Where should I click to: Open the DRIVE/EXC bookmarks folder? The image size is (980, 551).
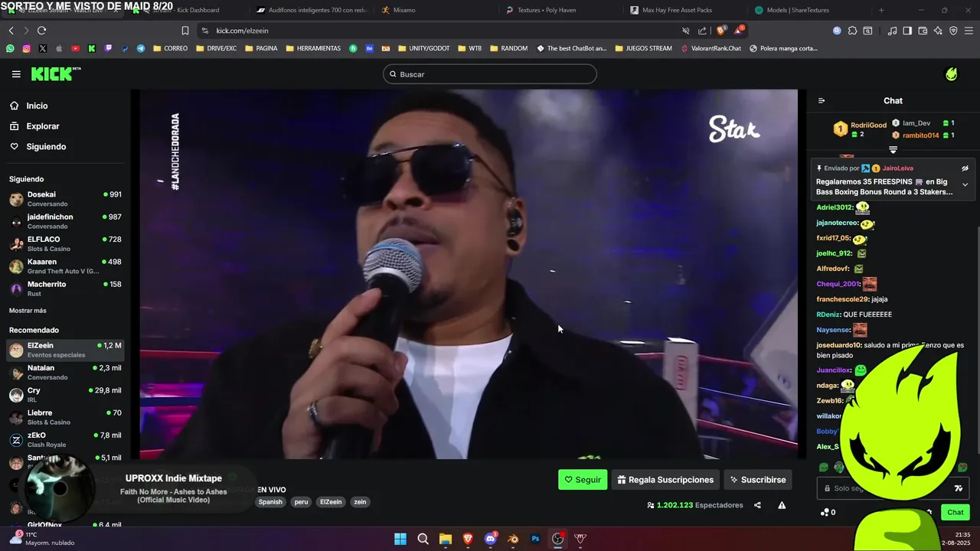[x=217, y=48]
